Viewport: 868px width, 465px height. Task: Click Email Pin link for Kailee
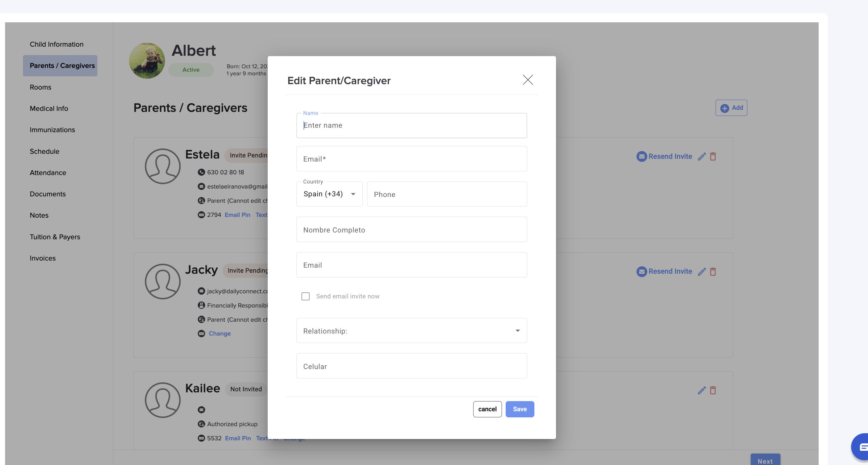pos(238,438)
